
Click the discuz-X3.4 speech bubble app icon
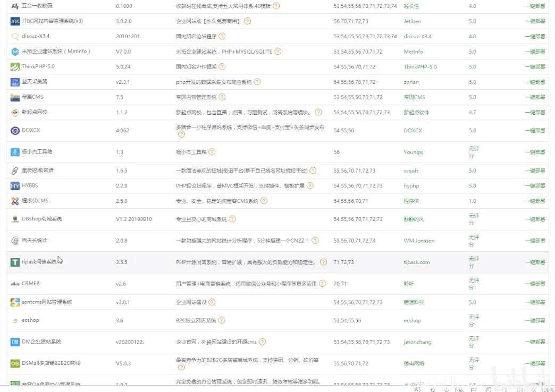(x=15, y=37)
